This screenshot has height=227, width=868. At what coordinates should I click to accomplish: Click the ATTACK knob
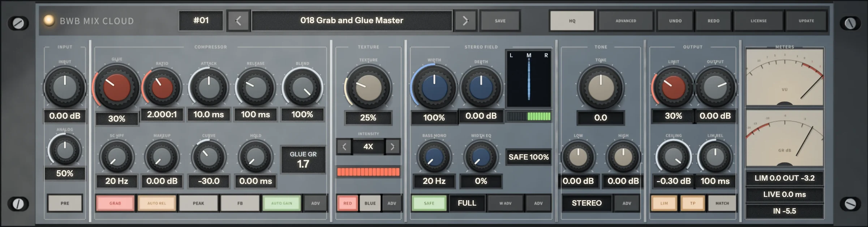(209, 88)
